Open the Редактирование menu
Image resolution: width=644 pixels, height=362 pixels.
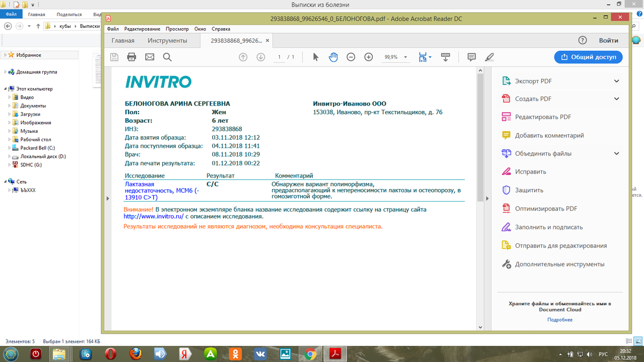[x=142, y=29]
